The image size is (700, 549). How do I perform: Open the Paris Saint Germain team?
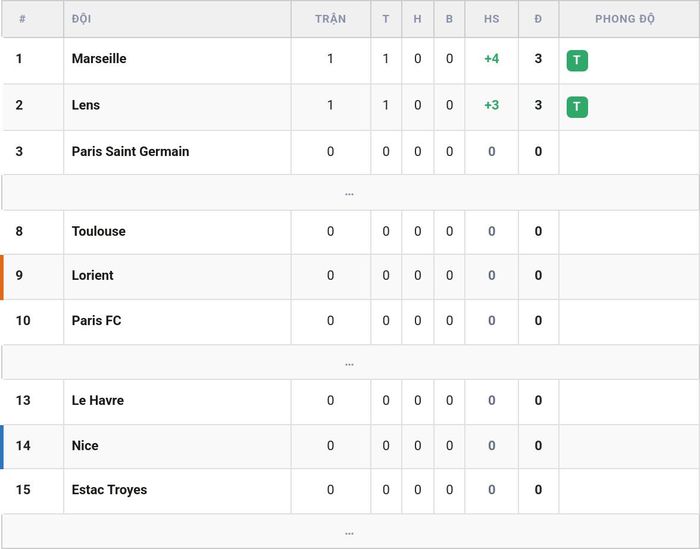click(130, 151)
